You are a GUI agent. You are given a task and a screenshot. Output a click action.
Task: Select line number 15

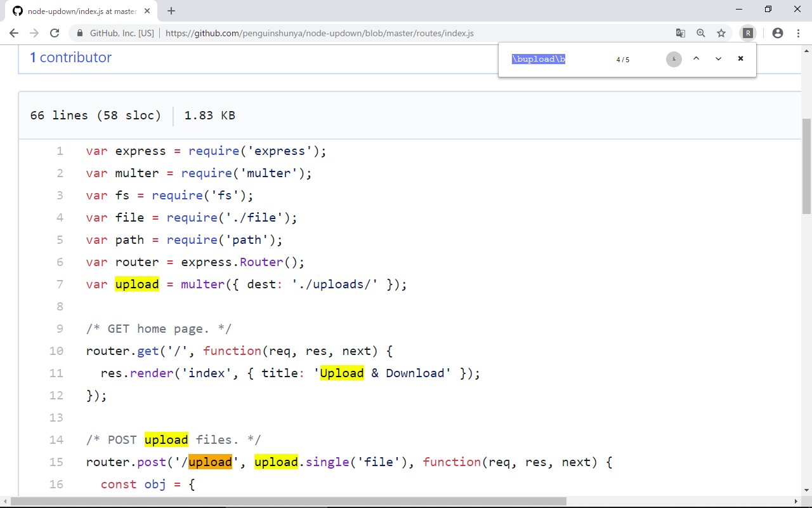point(56,462)
